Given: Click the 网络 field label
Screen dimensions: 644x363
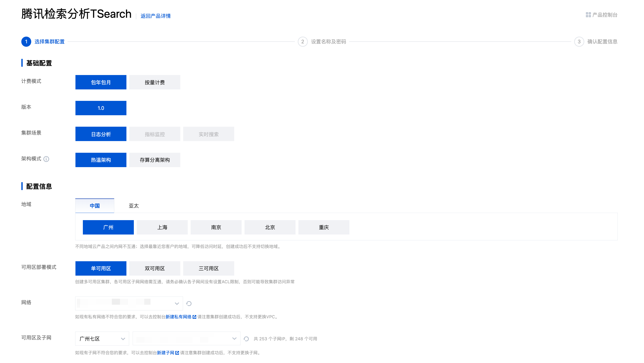Looking at the screenshot, I should tap(26, 302).
